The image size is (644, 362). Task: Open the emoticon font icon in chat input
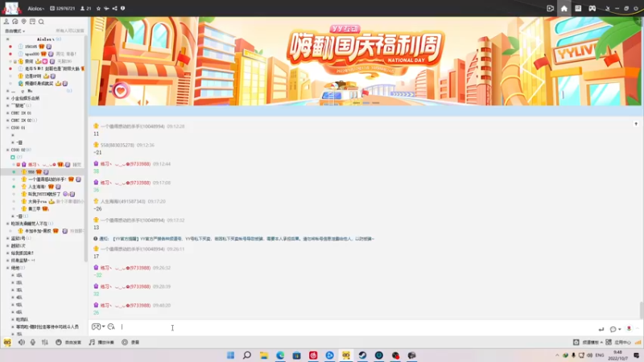point(111,327)
